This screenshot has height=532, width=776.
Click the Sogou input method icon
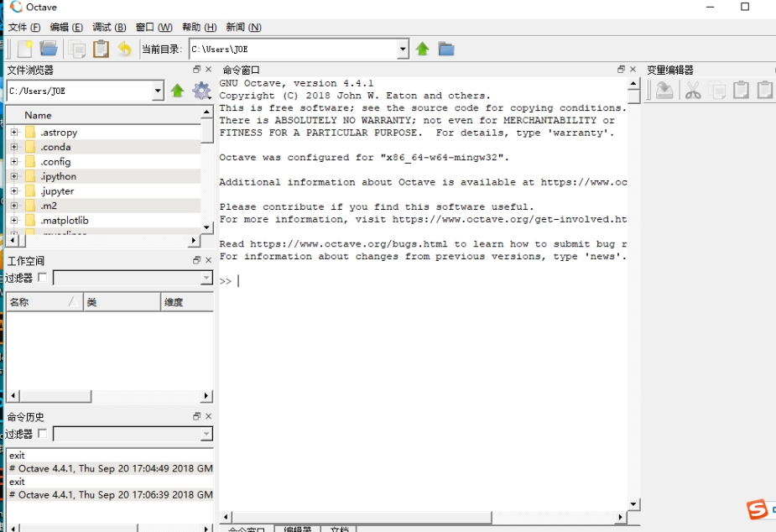click(758, 509)
